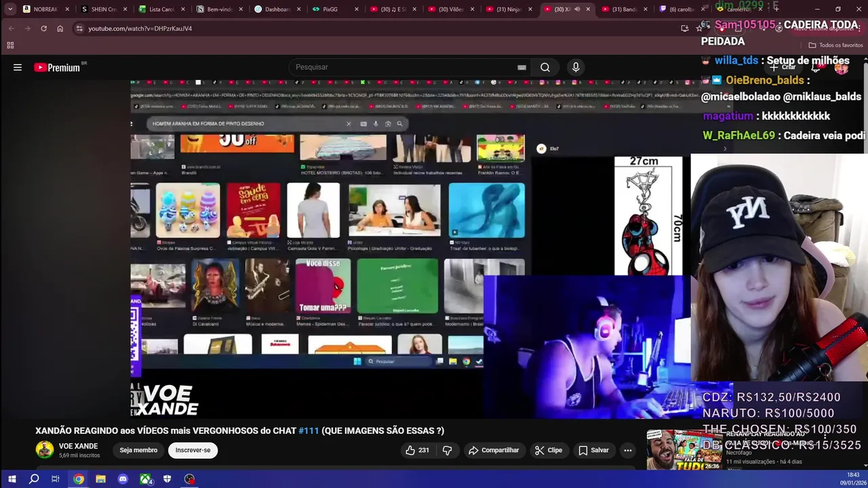Open Chrome from the taskbar
The width and height of the screenshot is (868, 488).
(x=79, y=479)
